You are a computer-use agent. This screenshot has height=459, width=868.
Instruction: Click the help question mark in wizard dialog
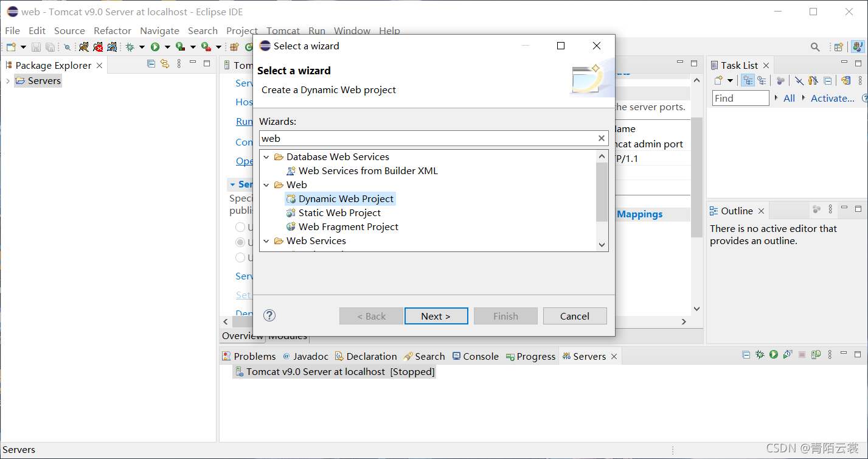269,315
